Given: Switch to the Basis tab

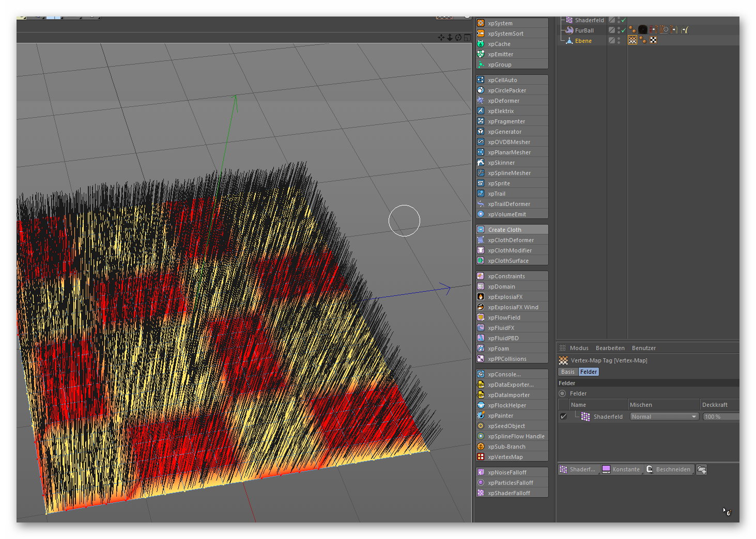Looking at the screenshot, I should point(567,372).
